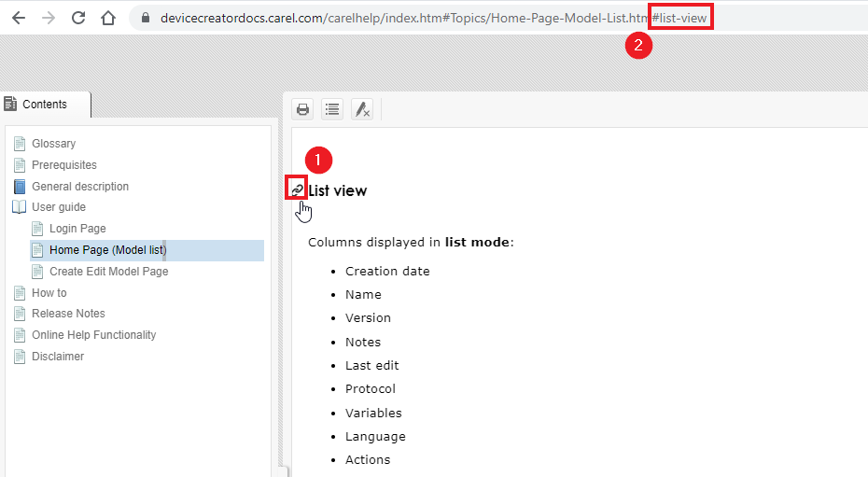The height and width of the screenshot is (477, 868).
Task: Click the Print topic toolbar icon
Action: tap(302, 109)
